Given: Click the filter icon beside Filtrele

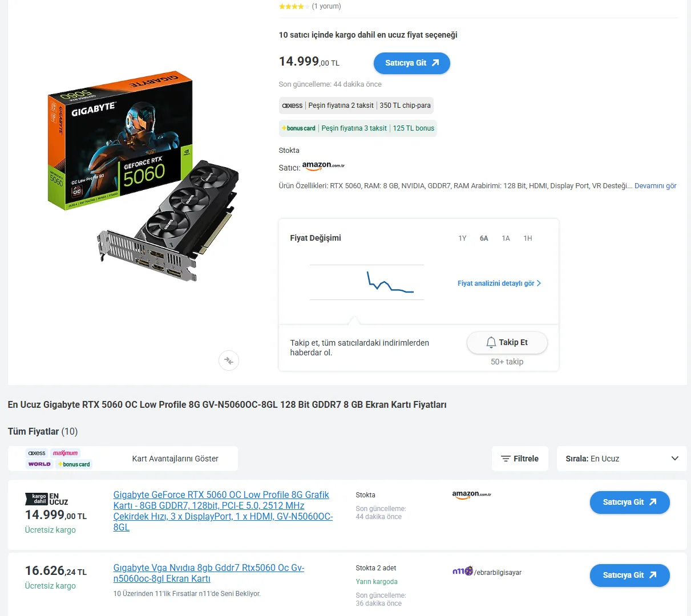Looking at the screenshot, I should [x=506, y=459].
